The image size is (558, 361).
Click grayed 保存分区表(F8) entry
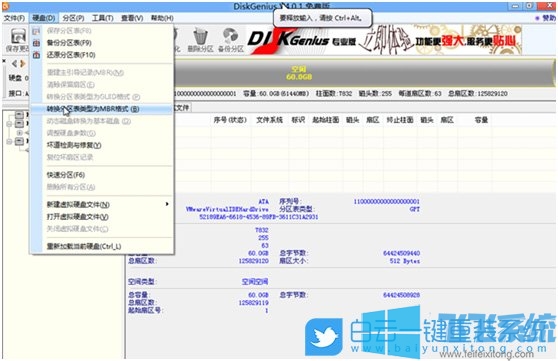pyautogui.click(x=69, y=31)
